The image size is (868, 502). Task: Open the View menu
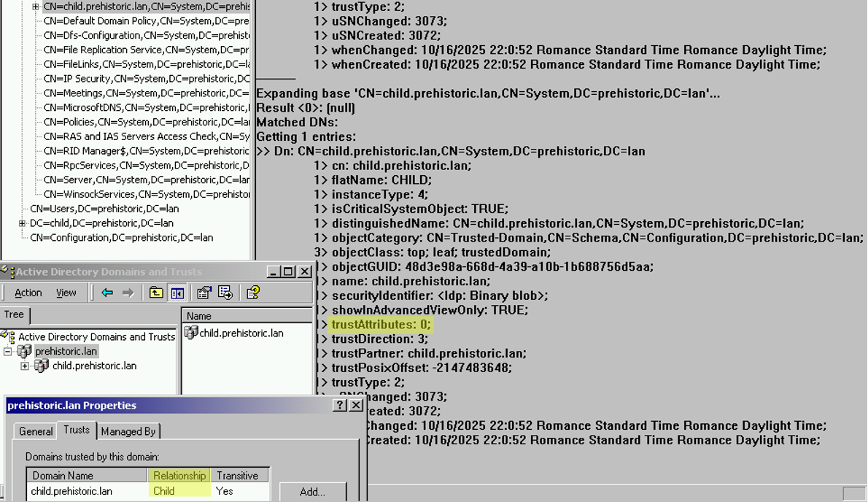(x=66, y=293)
